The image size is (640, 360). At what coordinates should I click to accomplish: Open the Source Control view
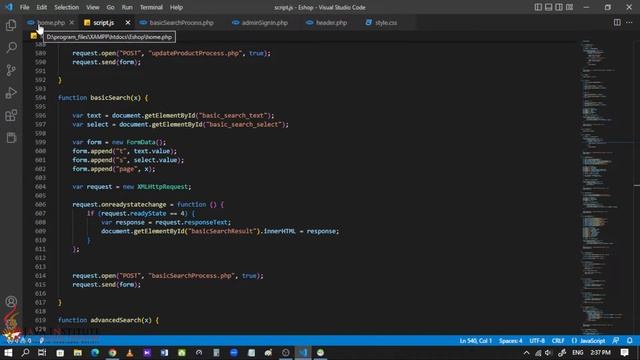pos(11,70)
